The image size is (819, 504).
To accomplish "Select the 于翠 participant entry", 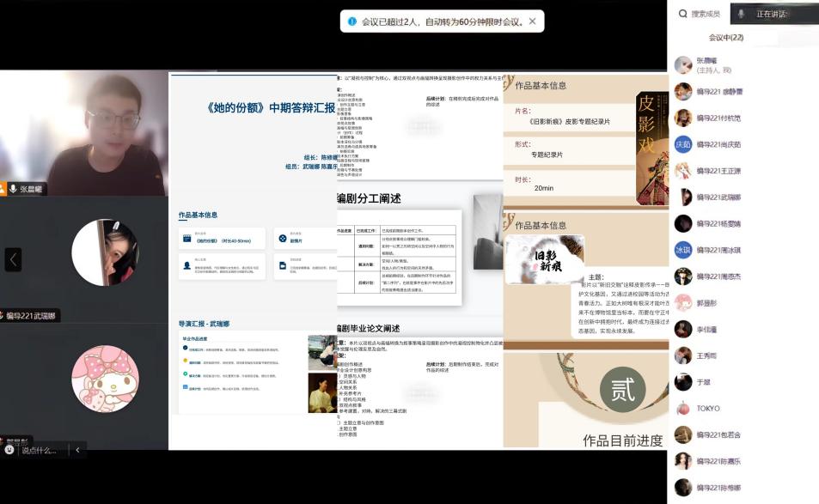I will pos(703,381).
